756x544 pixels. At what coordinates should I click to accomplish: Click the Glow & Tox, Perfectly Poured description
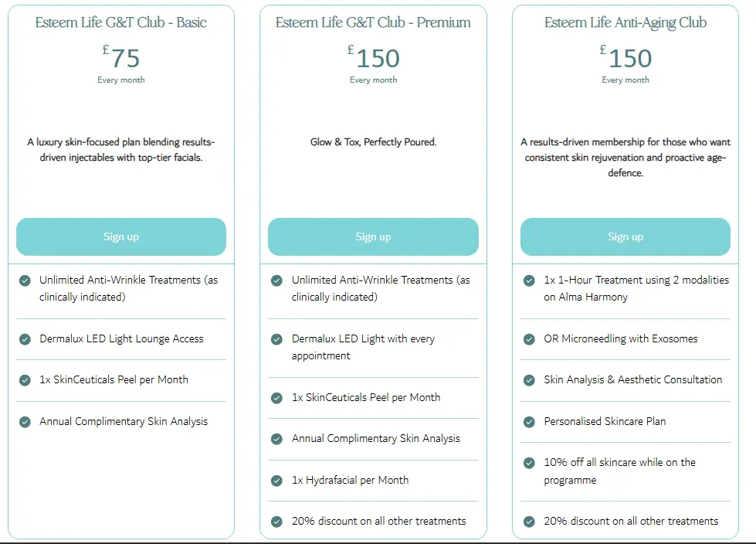point(373,141)
